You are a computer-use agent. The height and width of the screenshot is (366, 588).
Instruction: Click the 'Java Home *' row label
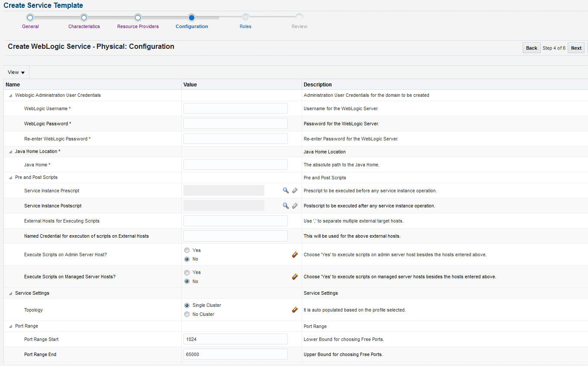point(37,165)
